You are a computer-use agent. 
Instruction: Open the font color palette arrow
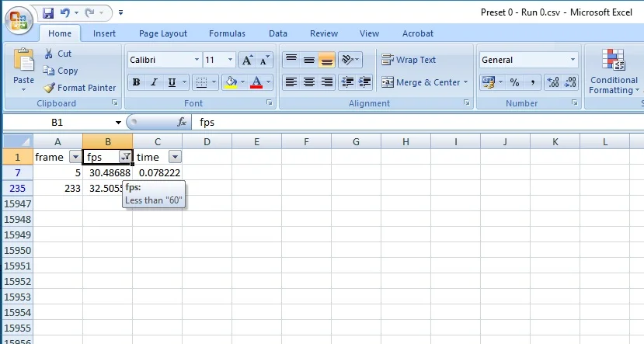(x=269, y=82)
